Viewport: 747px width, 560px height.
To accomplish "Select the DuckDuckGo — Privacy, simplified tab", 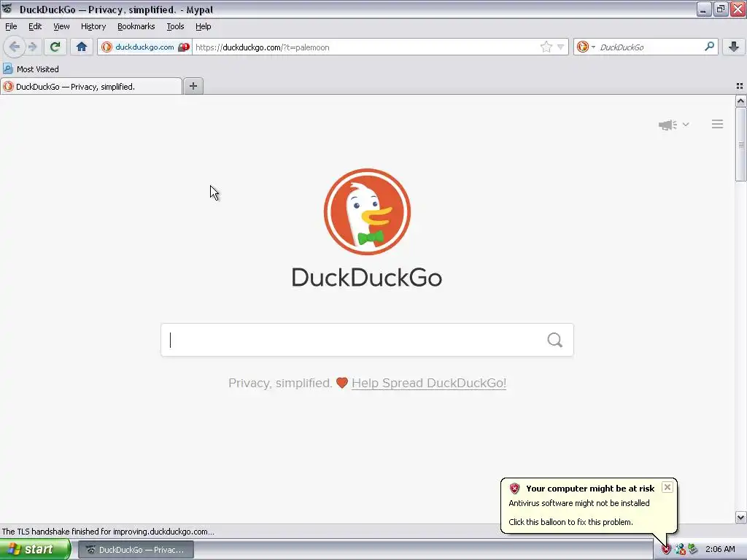I will pos(91,86).
